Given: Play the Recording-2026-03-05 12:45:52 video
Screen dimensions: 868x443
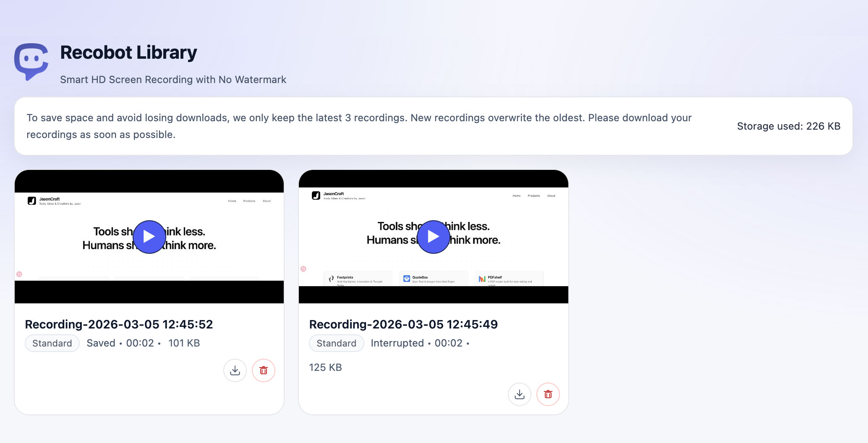Looking at the screenshot, I should click(x=149, y=237).
